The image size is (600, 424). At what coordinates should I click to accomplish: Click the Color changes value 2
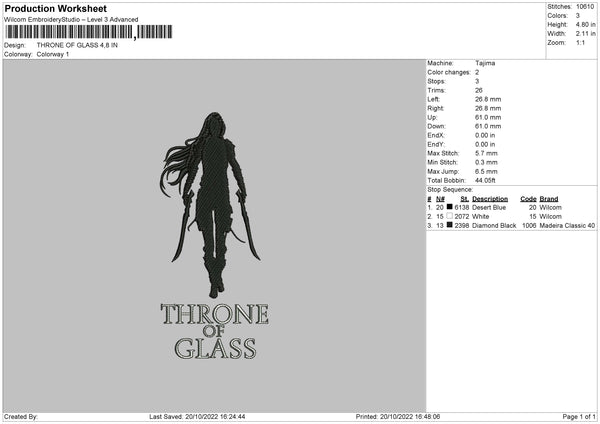pyautogui.click(x=477, y=72)
